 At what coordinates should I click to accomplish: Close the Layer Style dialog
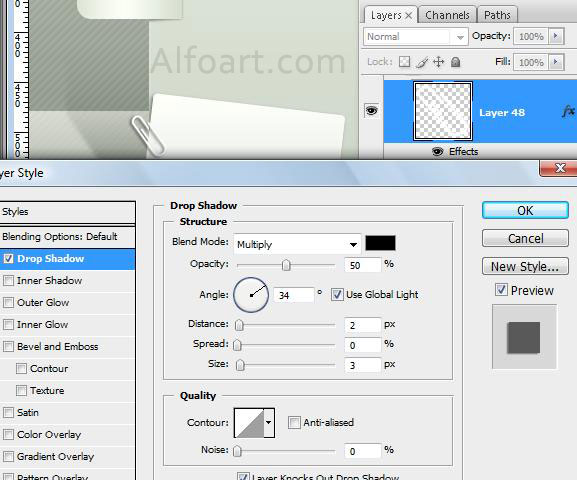559,168
